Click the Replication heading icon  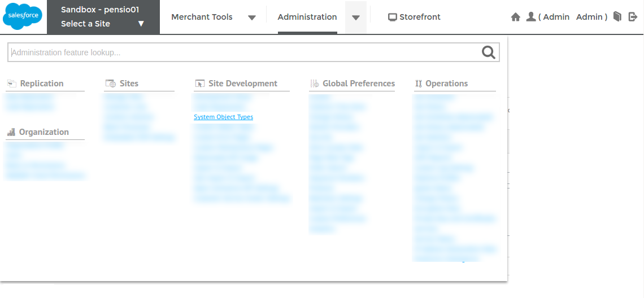11,84
